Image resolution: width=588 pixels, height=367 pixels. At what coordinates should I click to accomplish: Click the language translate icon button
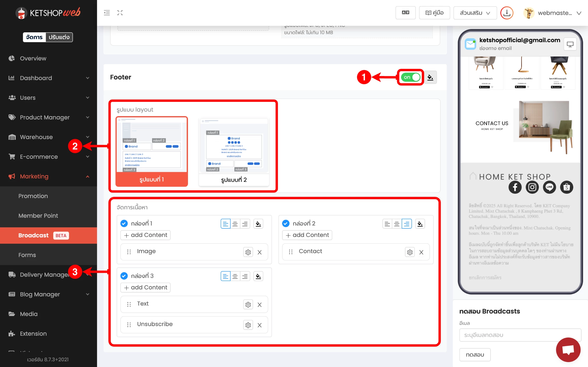(x=405, y=13)
